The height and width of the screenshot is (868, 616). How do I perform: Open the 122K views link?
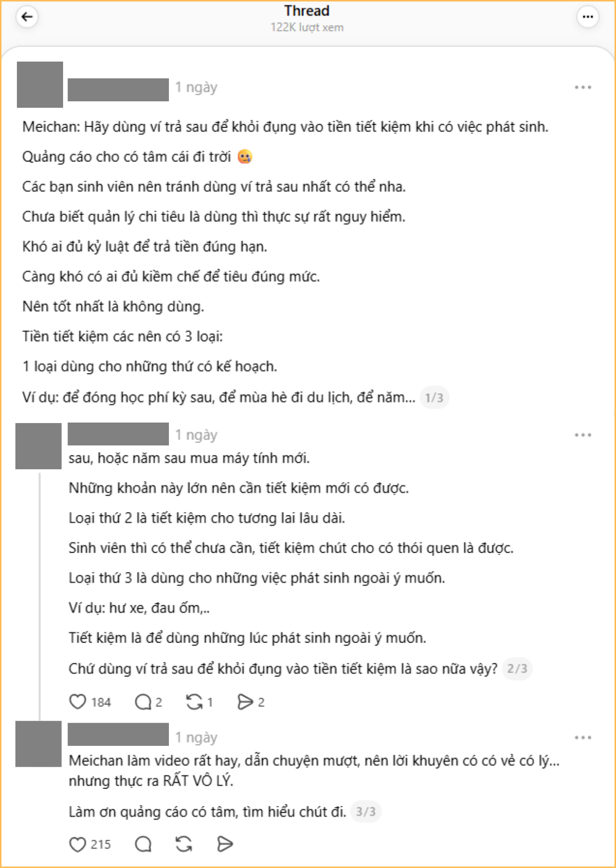308,27
